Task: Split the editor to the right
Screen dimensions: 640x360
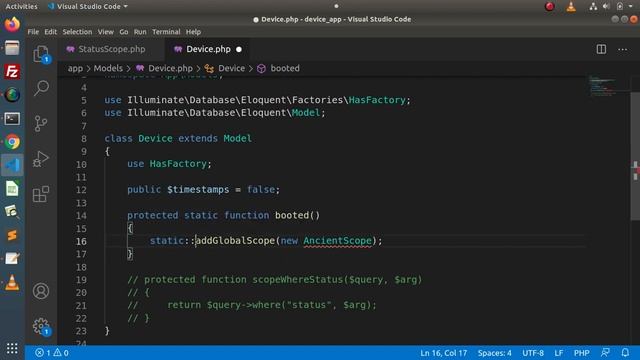Action: click(601, 49)
